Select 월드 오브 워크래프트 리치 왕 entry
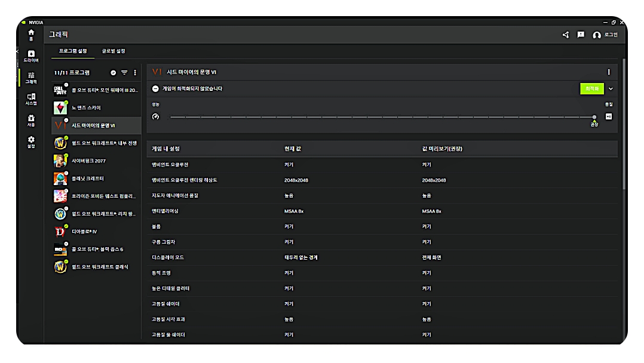Screen dimensions: 644x363 click(x=96, y=214)
